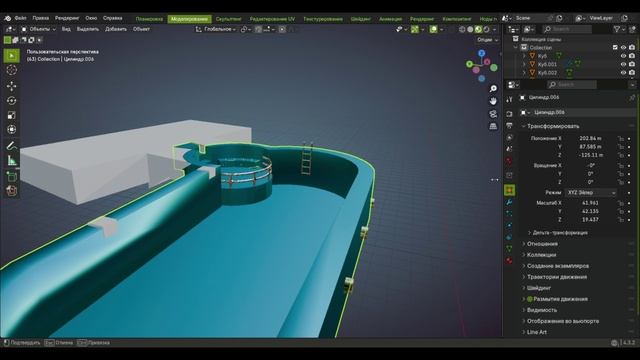Viewport: 640px width, 360px height.
Task: Open the Правка menu
Action: [40, 18]
